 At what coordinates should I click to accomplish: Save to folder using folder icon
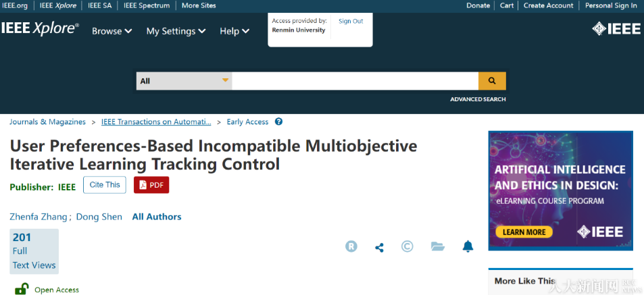coord(437,246)
